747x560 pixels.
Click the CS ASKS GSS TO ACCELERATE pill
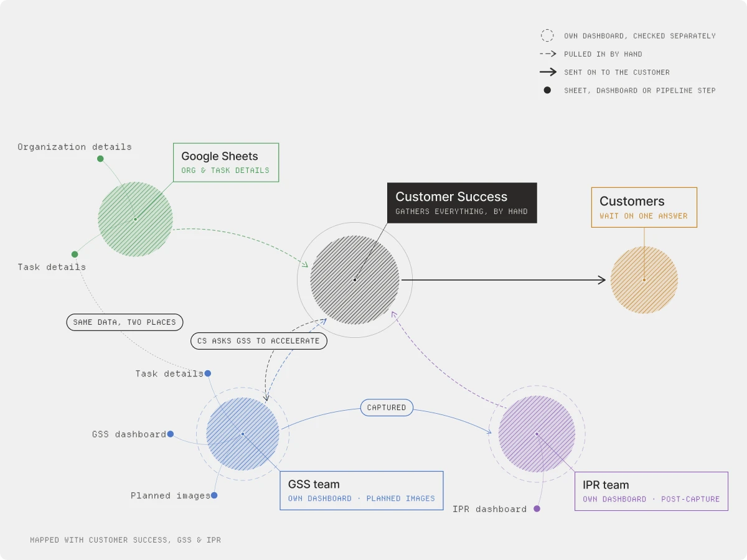click(x=258, y=340)
